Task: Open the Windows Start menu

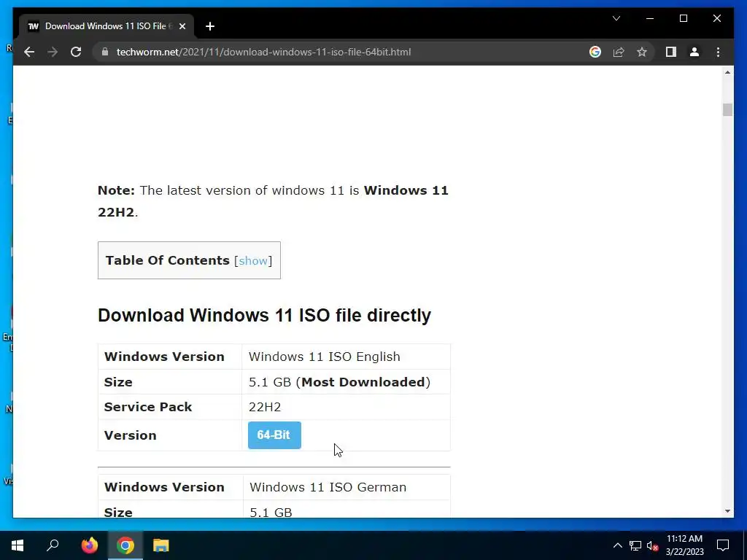Action: (18, 545)
